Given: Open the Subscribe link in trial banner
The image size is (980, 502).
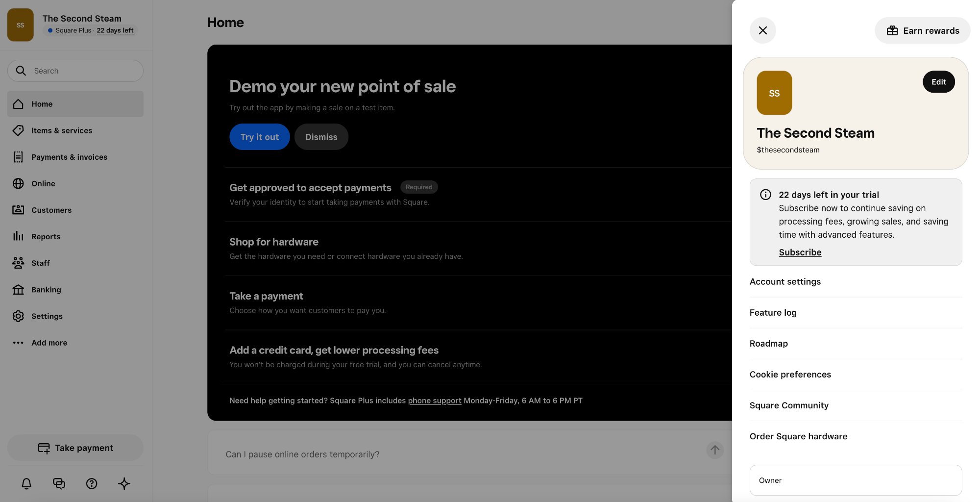Looking at the screenshot, I should tap(800, 252).
